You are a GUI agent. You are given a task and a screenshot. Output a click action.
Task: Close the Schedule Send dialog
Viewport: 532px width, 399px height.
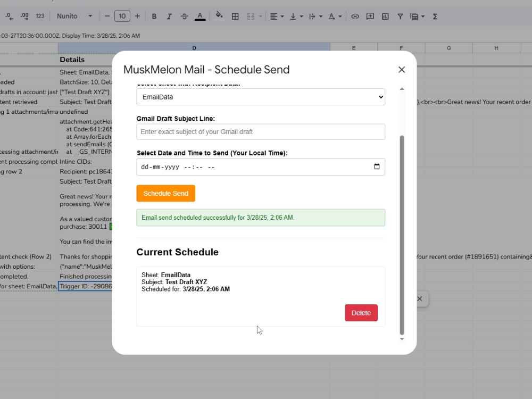[x=402, y=70]
